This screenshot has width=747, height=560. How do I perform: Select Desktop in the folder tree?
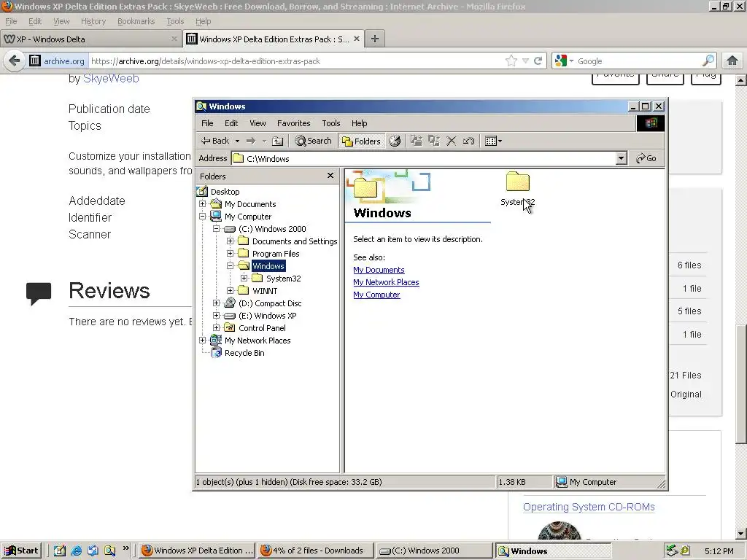(x=225, y=192)
